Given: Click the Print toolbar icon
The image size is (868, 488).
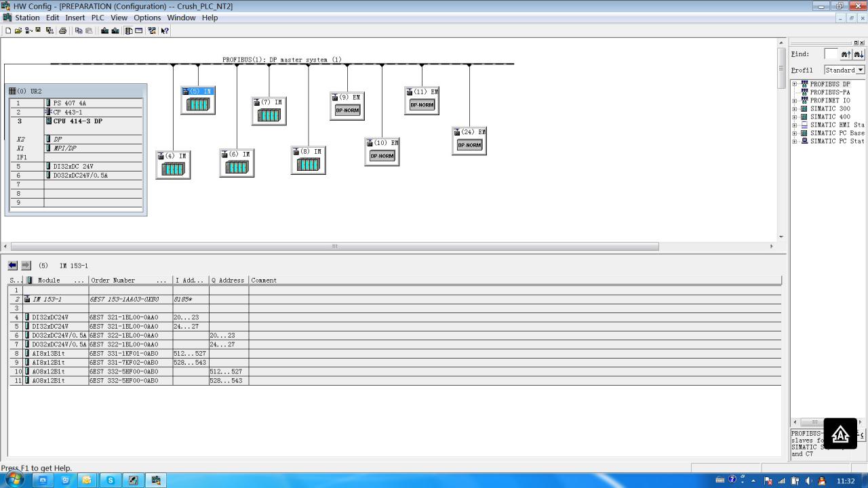Looking at the screenshot, I should point(63,30).
